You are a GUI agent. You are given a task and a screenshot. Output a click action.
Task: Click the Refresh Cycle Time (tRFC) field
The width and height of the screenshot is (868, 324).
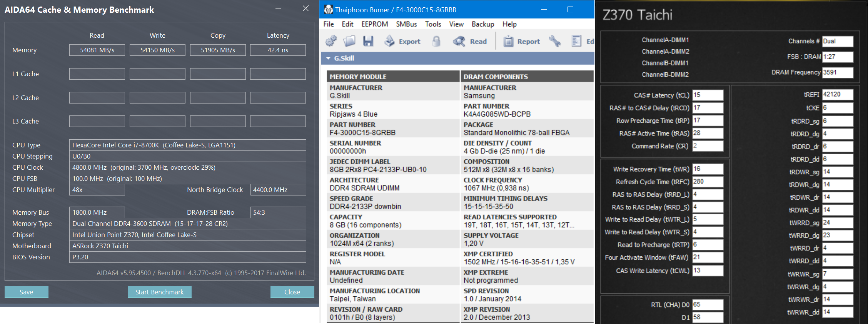[x=708, y=182]
